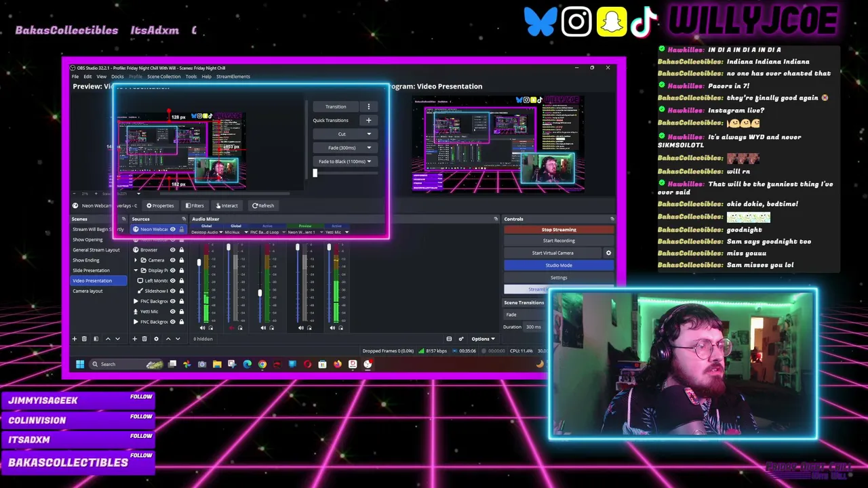This screenshot has height=488, width=868.
Task: Open advanced audio properties icon beside Options
Action: point(461,339)
